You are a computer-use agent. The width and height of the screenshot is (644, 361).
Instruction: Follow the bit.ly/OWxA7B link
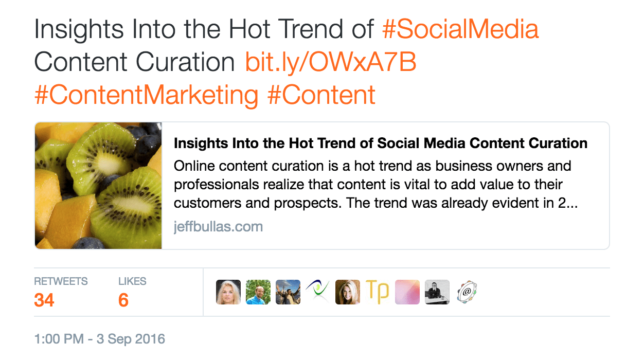coord(330,63)
